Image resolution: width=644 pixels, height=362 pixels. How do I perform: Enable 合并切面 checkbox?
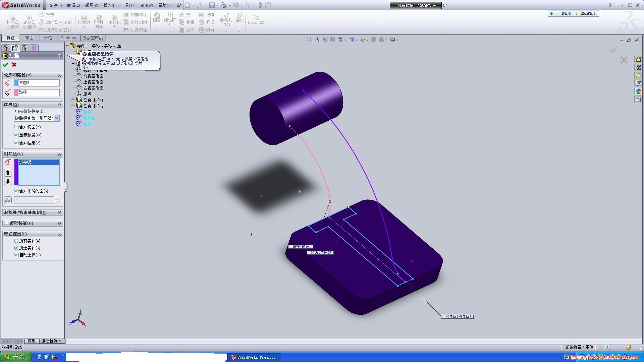click(x=16, y=127)
